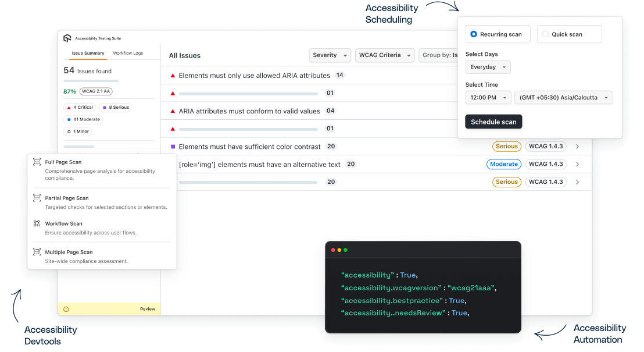Viewport: 644px width, 352px height.
Task: Click the Review link in the yellow banner
Action: [148, 309]
